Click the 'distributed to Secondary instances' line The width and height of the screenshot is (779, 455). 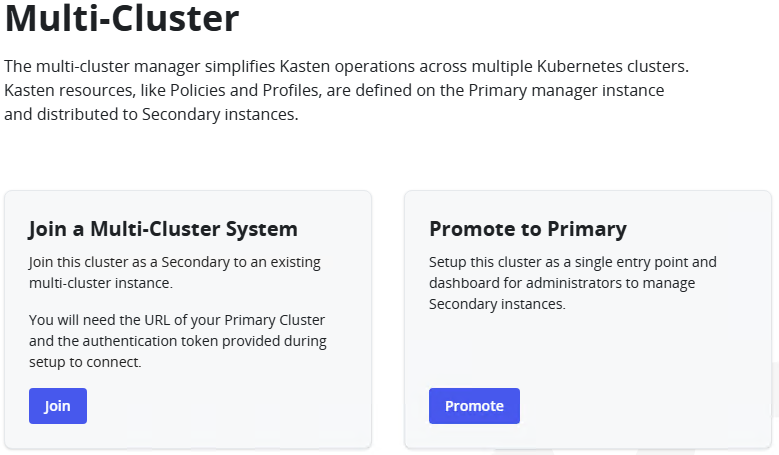[x=151, y=115]
